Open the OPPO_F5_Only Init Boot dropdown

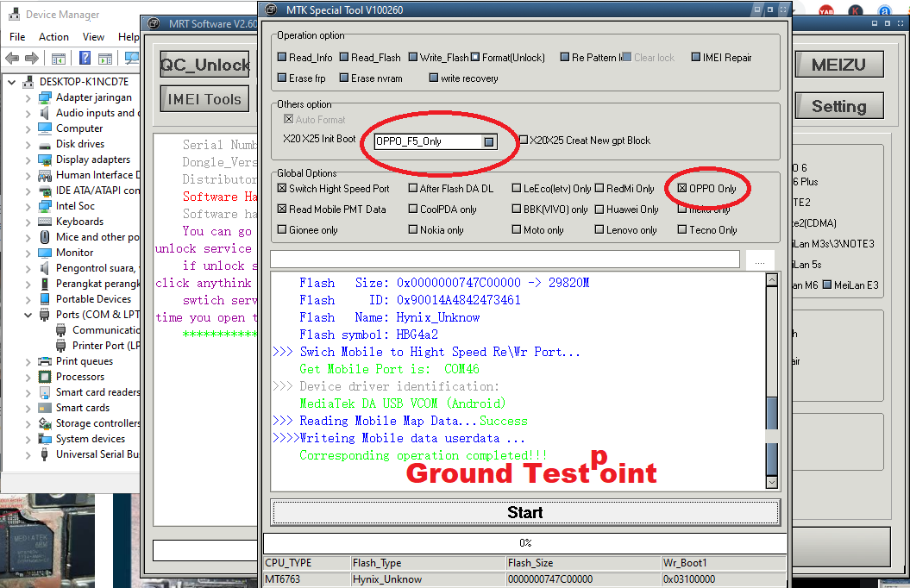[x=489, y=141]
